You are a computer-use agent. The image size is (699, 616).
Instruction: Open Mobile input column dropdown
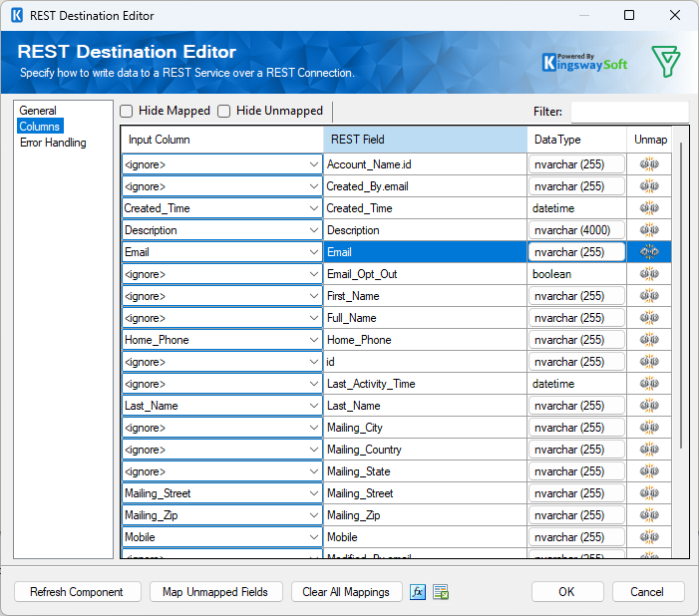(x=314, y=537)
